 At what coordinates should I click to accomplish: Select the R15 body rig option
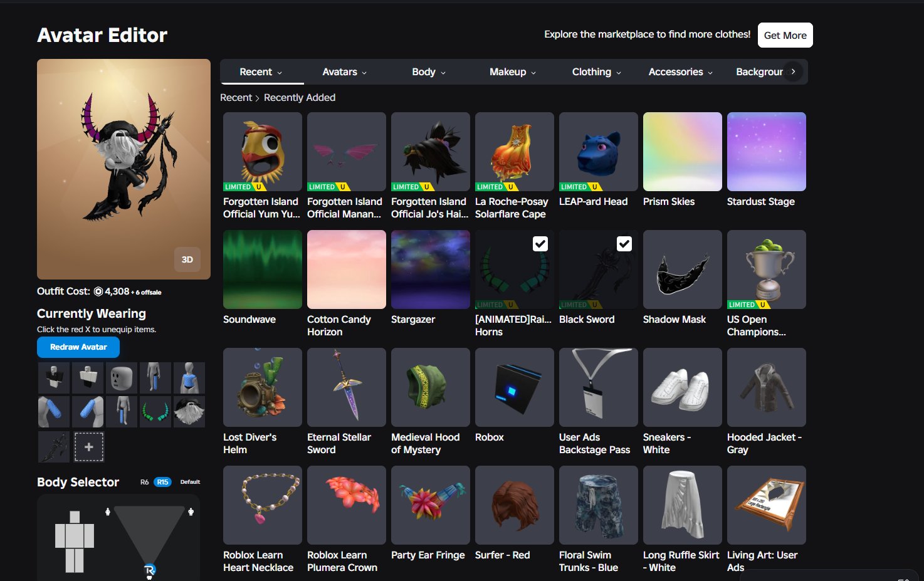pos(162,482)
